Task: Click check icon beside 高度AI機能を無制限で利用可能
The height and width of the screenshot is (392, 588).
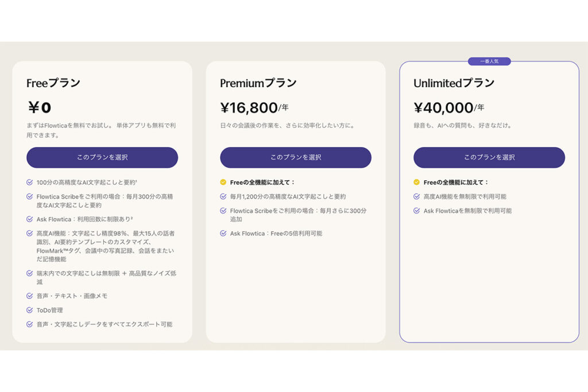Action: point(417,196)
